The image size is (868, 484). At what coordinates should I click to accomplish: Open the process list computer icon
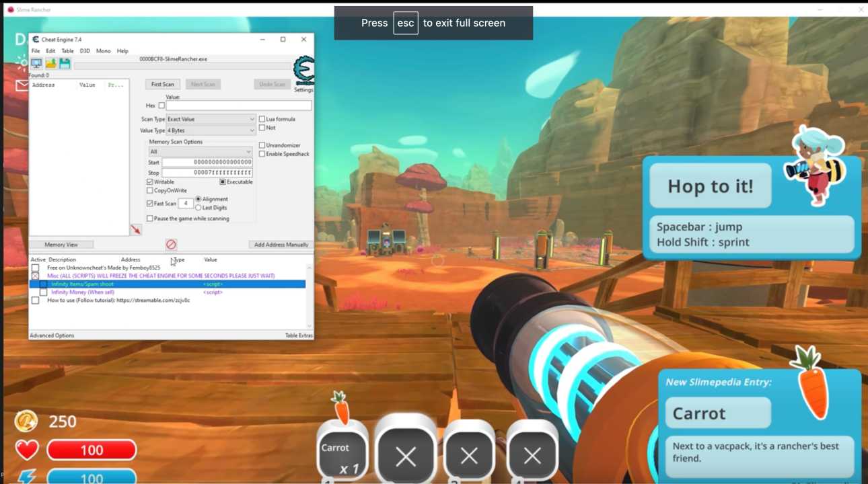(36, 63)
